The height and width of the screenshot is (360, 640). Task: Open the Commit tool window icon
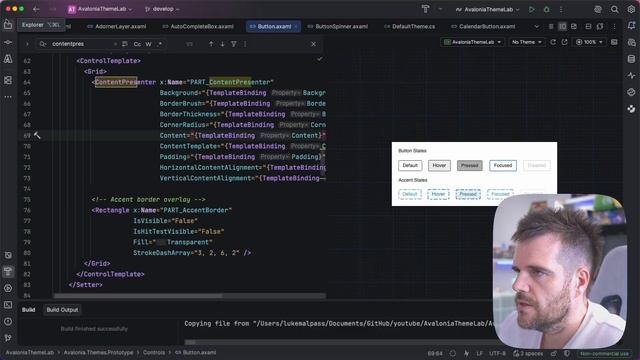(x=8, y=42)
